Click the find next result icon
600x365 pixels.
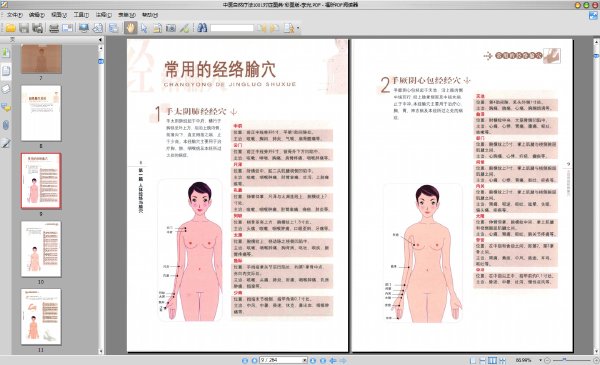[275, 28]
